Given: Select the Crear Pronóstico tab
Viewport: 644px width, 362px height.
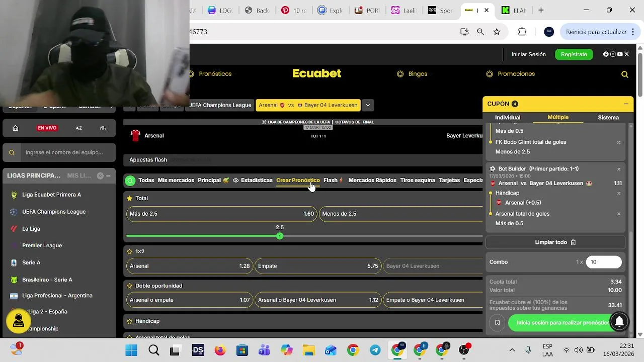Looking at the screenshot, I should [298, 180].
